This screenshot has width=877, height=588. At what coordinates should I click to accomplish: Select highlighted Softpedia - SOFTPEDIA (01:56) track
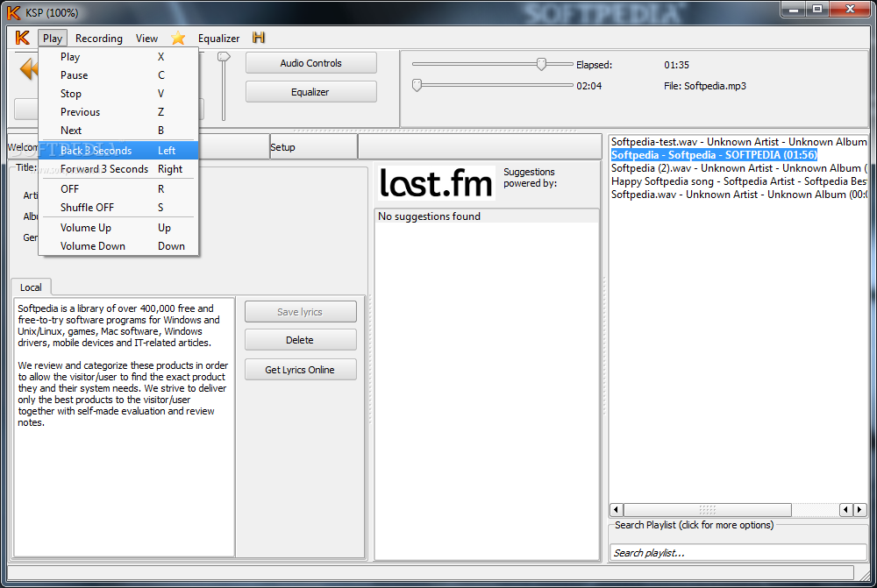click(x=714, y=155)
